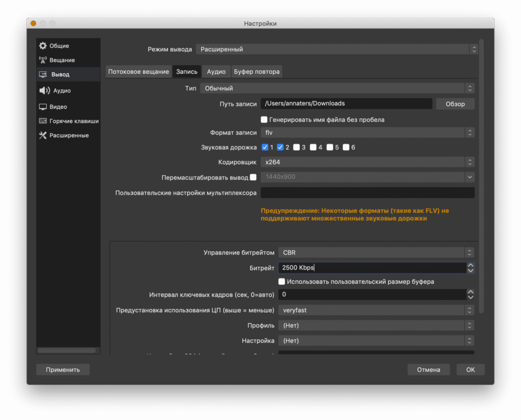This screenshot has height=420, width=521.
Task: Open Управление битрейтом CBR dropdown
Action: click(376, 252)
